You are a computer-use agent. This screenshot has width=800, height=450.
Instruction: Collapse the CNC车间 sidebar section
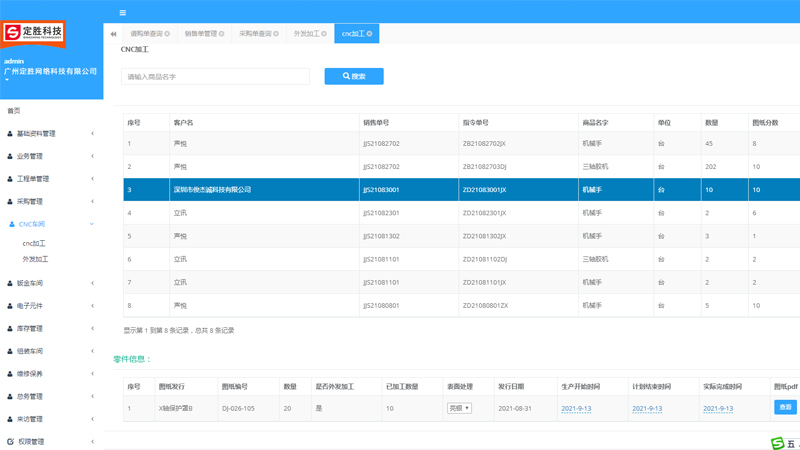[50, 224]
